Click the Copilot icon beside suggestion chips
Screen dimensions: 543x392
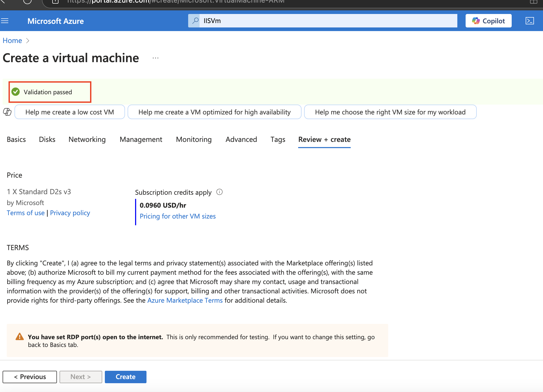(7, 112)
